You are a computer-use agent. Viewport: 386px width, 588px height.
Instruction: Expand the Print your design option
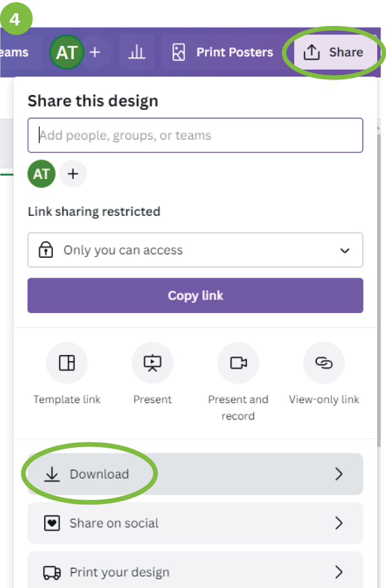(195, 572)
